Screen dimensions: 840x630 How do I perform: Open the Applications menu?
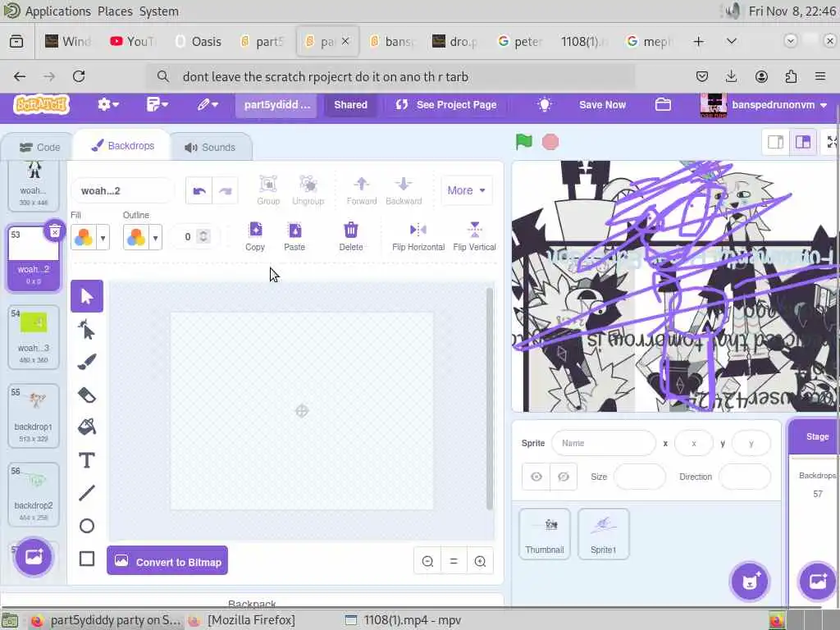pos(58,11)
